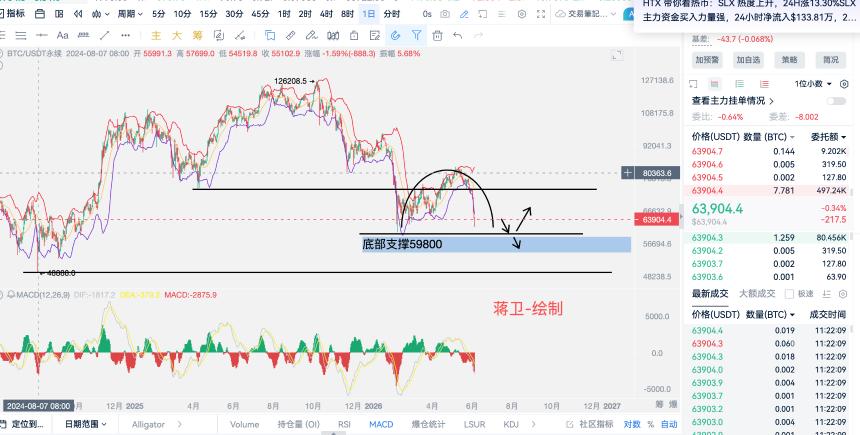This screenshot has width=860, height=435.
Task: Show combined order book view icon
Action: coord(714,84)
